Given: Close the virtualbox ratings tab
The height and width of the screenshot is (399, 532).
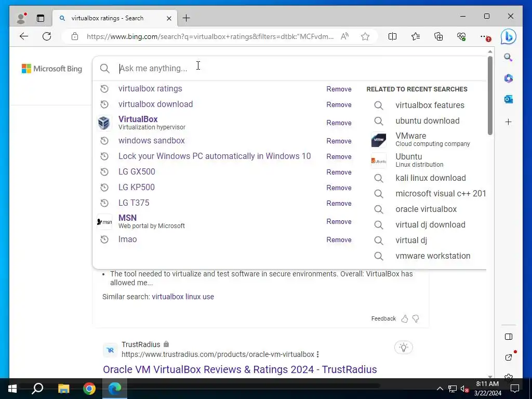Looking at the screenshot, I should click(169, 18).
